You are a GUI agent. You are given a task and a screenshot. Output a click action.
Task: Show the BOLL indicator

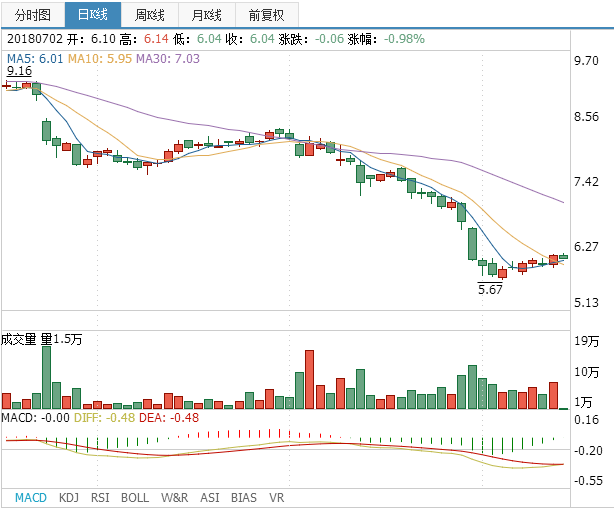point(135,498)
